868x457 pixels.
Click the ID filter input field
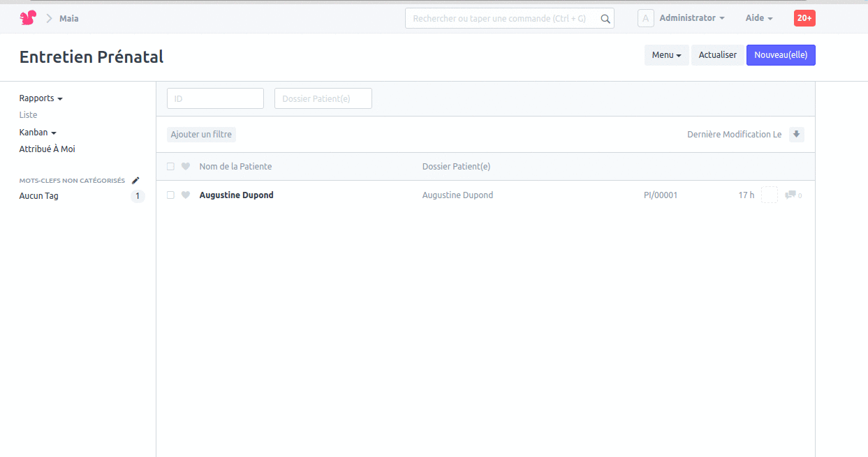coord(215,99)
